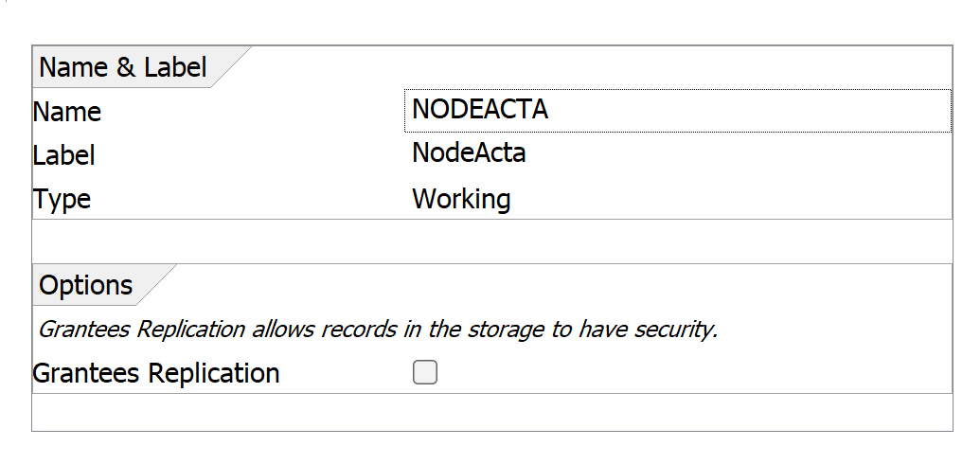Click the Type field label
The width and height of the screenshot is (980, 464).
(62, 200)
